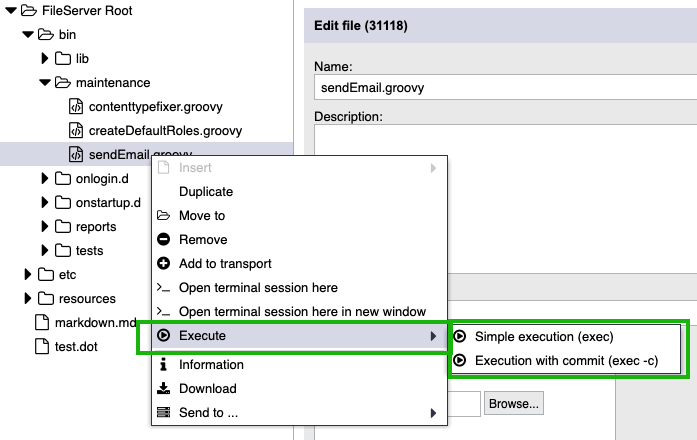This screenshot has width=697, height=440.
Task: Click the Add to transport plus icon
Action: (164, 264)
